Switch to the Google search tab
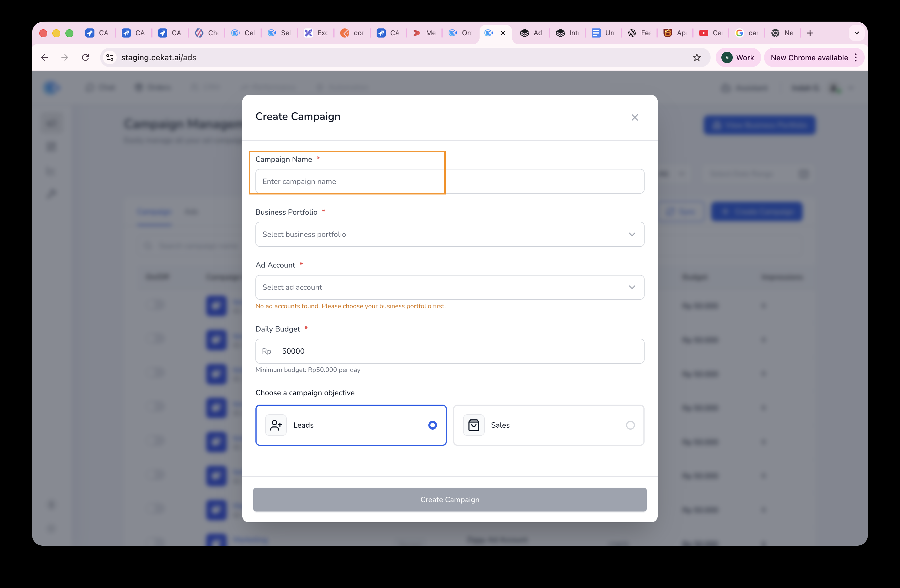This screenshot has height=588, width=900. tap(746, 33)
